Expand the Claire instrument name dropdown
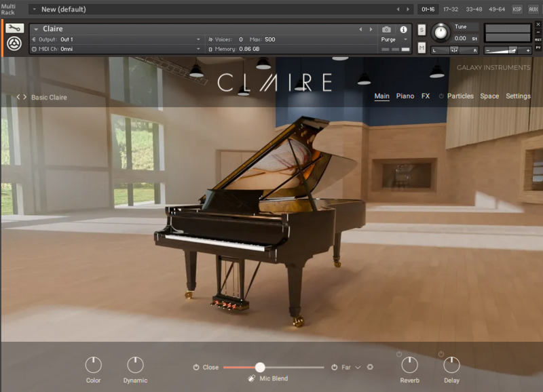This screenshot has height=392, width=543. [36, 29]
